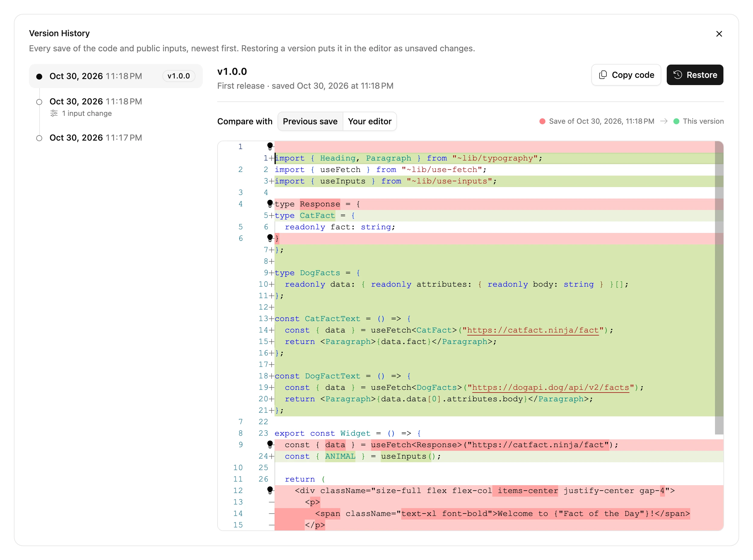Click the v1.0.0 version badge
This screenshot has width=753, height=560.
point(179,76)
